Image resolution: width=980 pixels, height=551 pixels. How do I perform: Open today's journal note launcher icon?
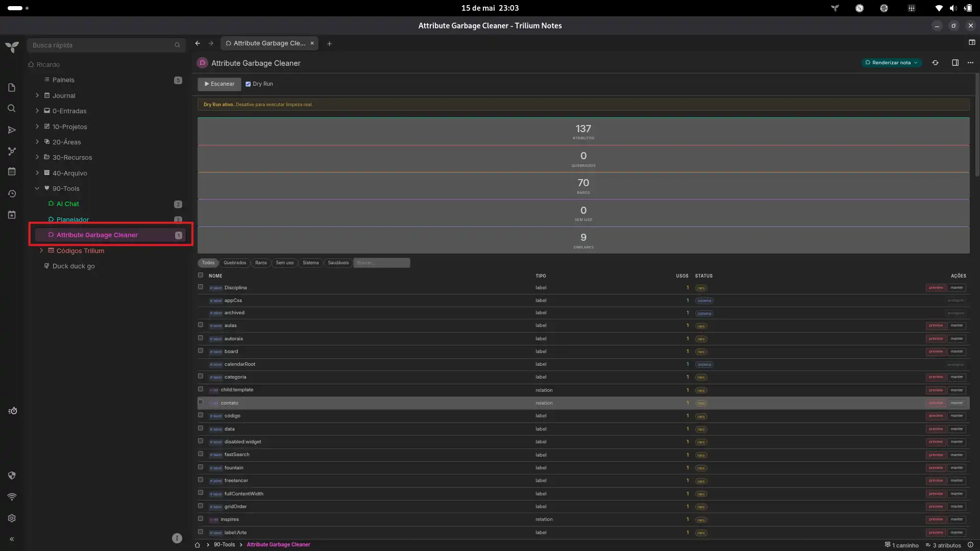[x=12, y=215]
